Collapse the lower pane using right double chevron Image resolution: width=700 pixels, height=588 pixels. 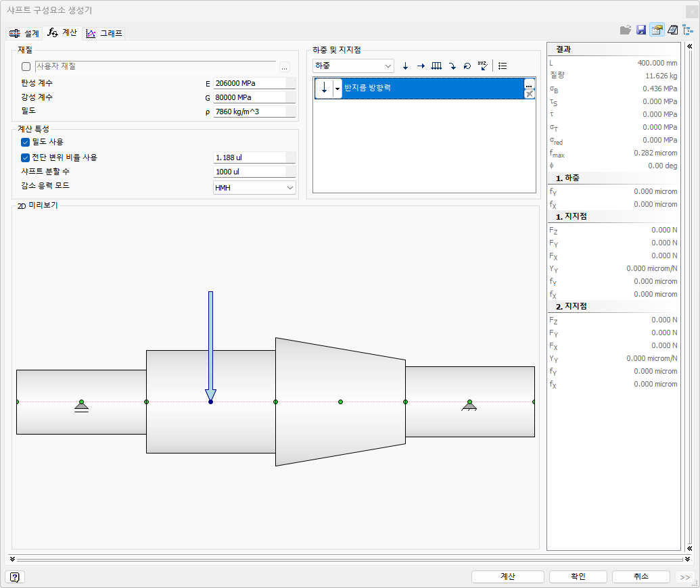[x=688, y=559]
